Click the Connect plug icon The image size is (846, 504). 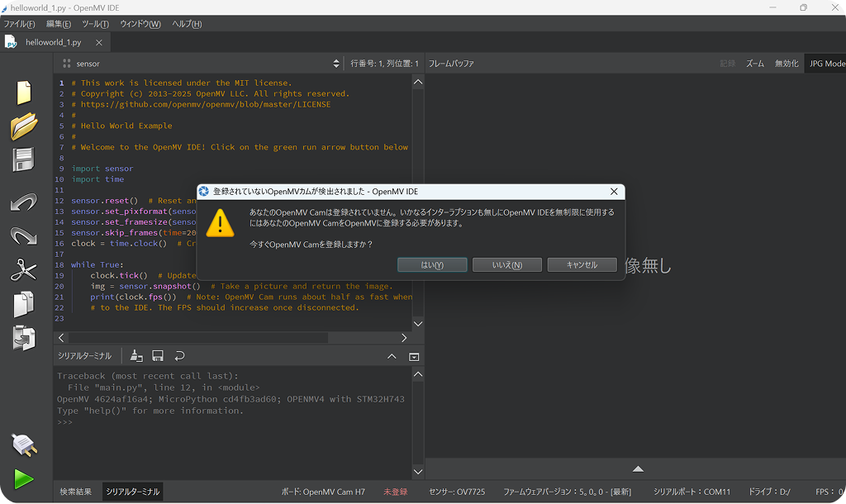(x=24, y=445)
